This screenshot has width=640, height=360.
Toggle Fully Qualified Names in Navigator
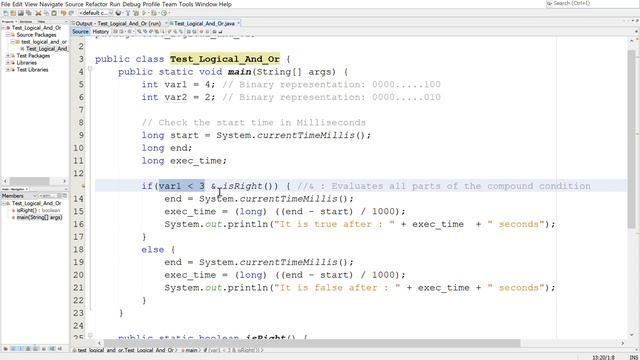tap(44, 349)
